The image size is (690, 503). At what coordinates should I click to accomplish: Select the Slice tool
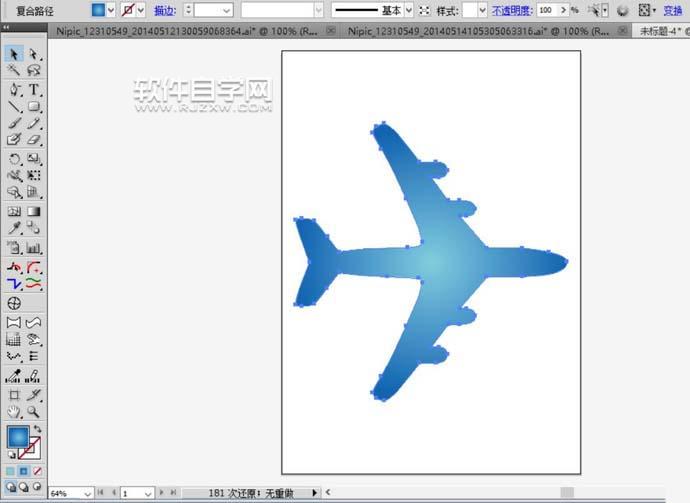pos(33,395)
